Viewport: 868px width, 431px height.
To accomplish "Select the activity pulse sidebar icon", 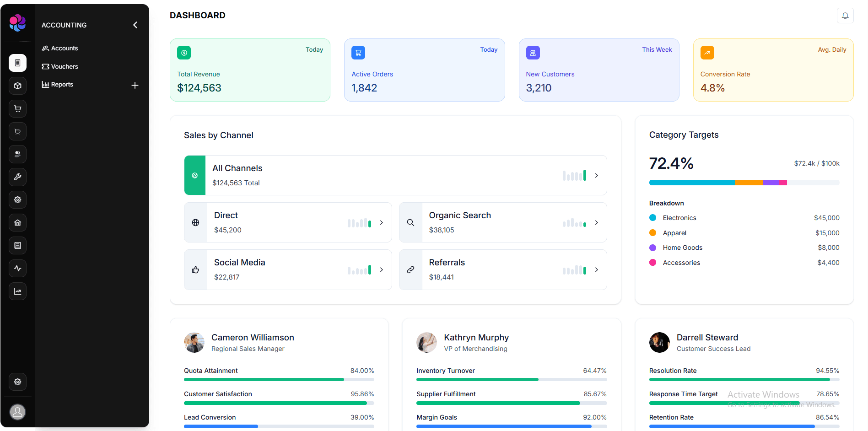I will (17, 269).
